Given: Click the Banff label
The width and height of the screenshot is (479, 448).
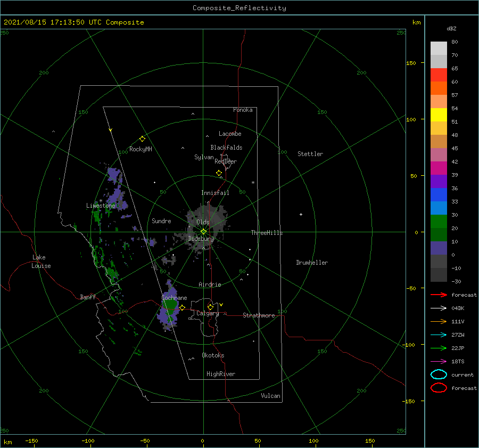Looking at the screenshot, I should (88, 297).
